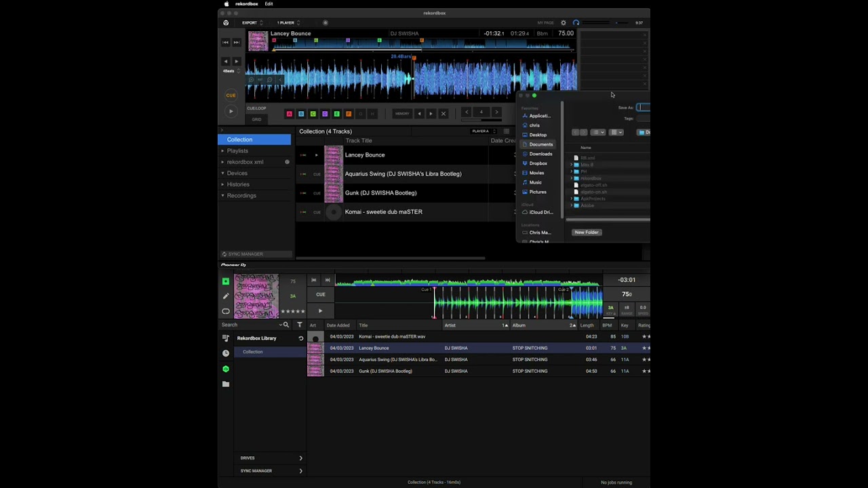Click the headphones icon in rekordbox toolbar

[576, 23]
